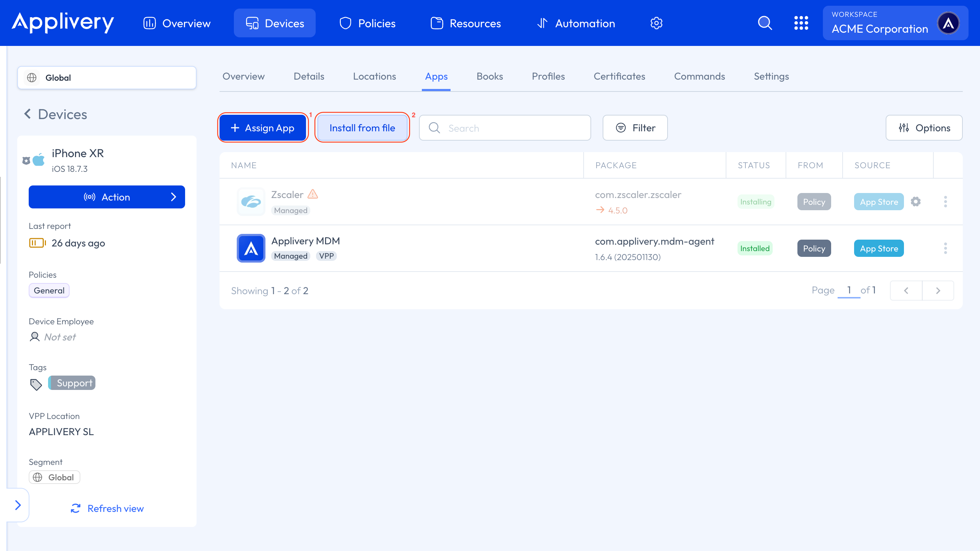Switch to the Profiles tab
This screenshot has height=551, width=980.
[x=548, y=76]
